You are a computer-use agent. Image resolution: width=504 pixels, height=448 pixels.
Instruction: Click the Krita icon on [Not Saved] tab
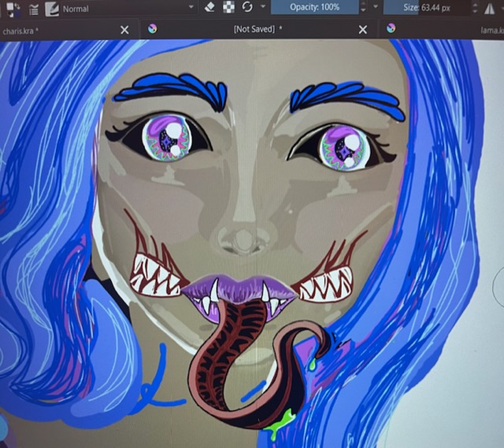153,29
